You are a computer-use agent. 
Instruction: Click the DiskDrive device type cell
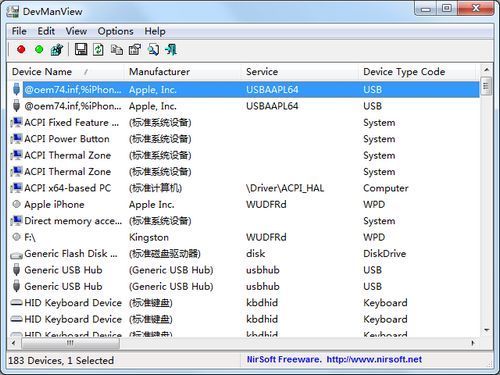click(x=385, y=254)
